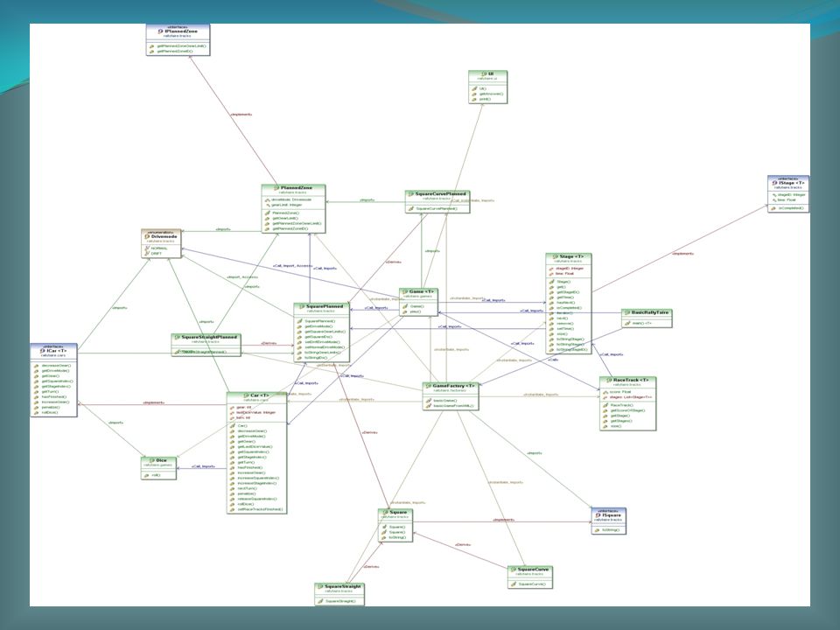Click the Stage<T> class icon
Viewport: 840px width, 630px height.
[556, 257]
